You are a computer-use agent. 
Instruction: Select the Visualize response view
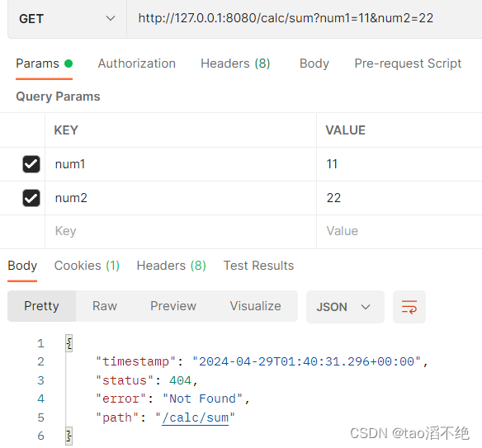(256, 306)
